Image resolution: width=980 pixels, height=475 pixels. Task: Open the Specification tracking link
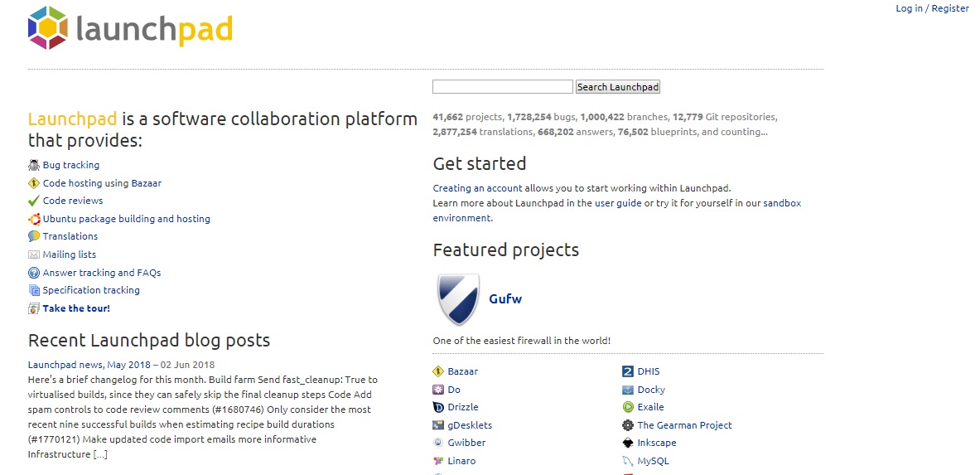coord(91,290)
